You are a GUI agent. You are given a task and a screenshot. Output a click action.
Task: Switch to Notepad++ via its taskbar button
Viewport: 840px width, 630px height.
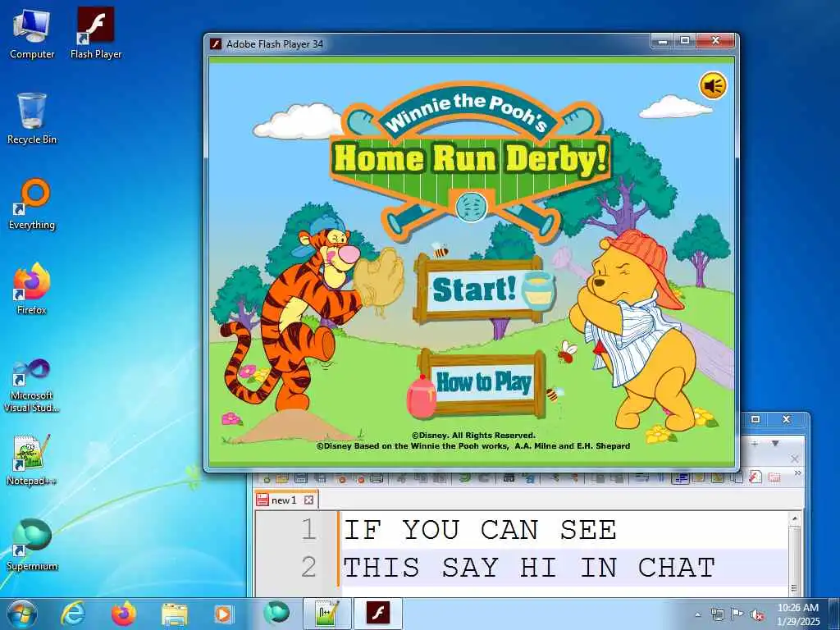tap(326, 614)
